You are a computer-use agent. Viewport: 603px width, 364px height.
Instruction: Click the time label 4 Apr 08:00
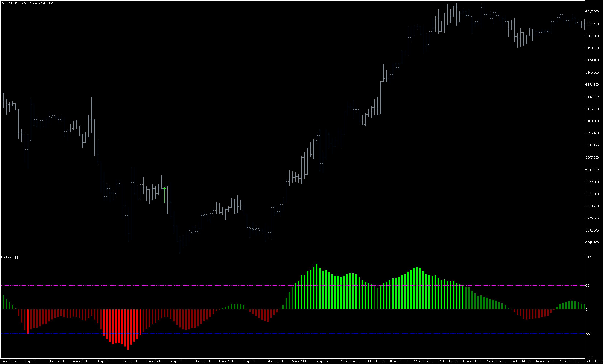pyautogui.click(x=82, y=361)
